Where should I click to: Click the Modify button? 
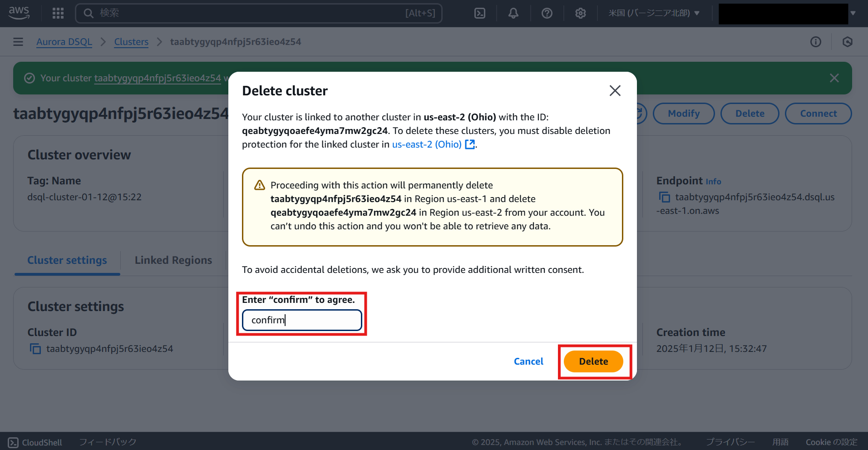[684, 114]
